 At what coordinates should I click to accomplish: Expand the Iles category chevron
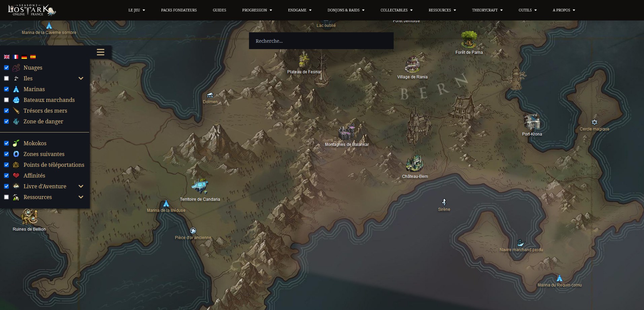(x=81, y=78)
